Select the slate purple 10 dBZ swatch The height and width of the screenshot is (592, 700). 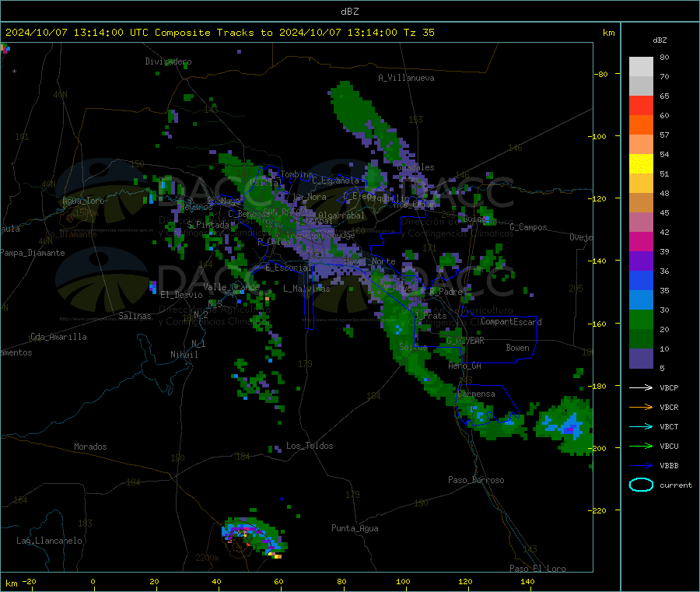[x=641, y=358]
